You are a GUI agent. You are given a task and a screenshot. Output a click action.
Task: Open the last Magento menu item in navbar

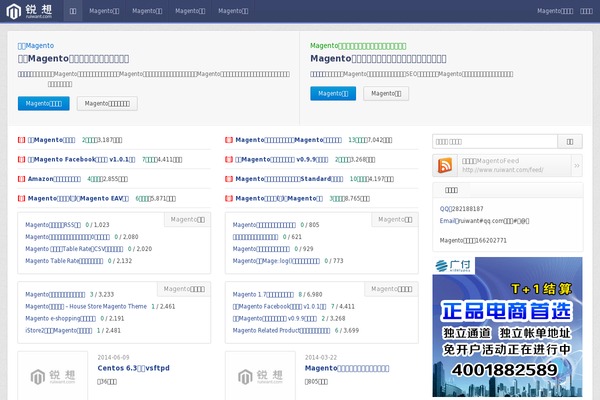pos(233,11)
